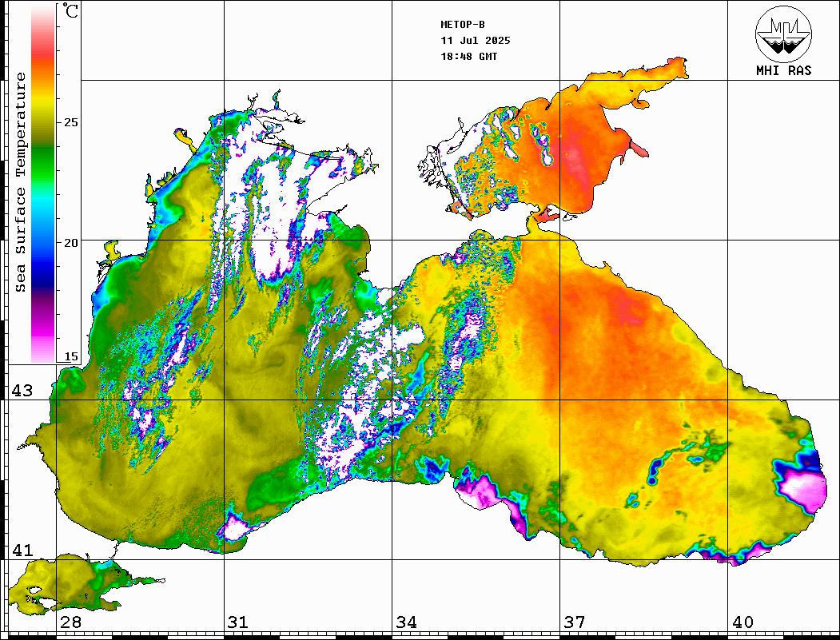
Task: Click the '°C' unit label
Action: point(70,10)
